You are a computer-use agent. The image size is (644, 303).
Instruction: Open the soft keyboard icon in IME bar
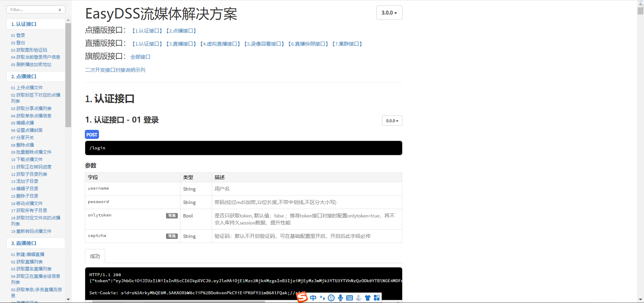coord(350,298)
